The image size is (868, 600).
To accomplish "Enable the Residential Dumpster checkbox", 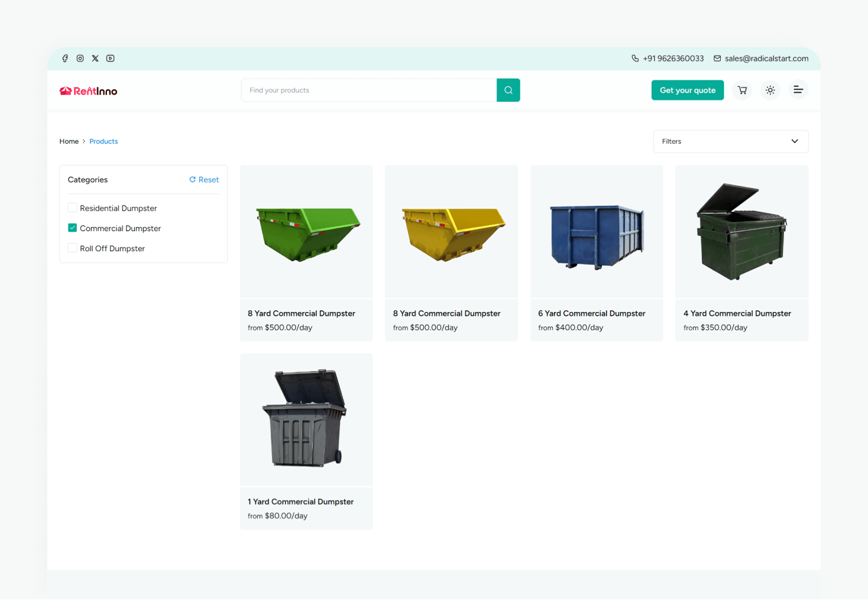I will coord(72,208).
